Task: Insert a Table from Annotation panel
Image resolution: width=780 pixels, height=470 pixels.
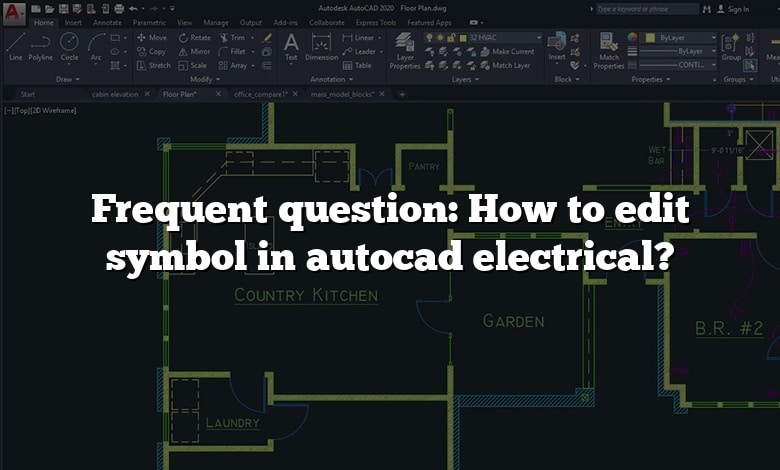Action: 357,65
